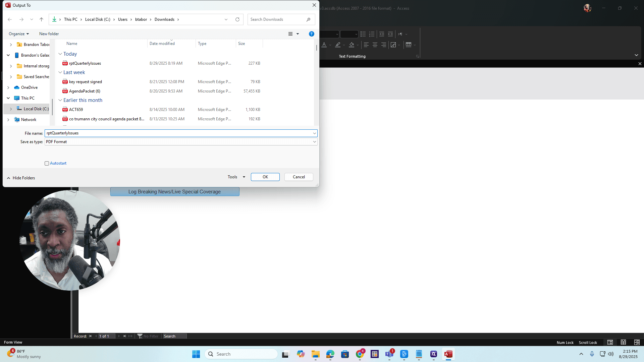This screenshot has width=644, height=362.
Task: Open the Google Chrome taskbar icon
Action: point(360,354)
